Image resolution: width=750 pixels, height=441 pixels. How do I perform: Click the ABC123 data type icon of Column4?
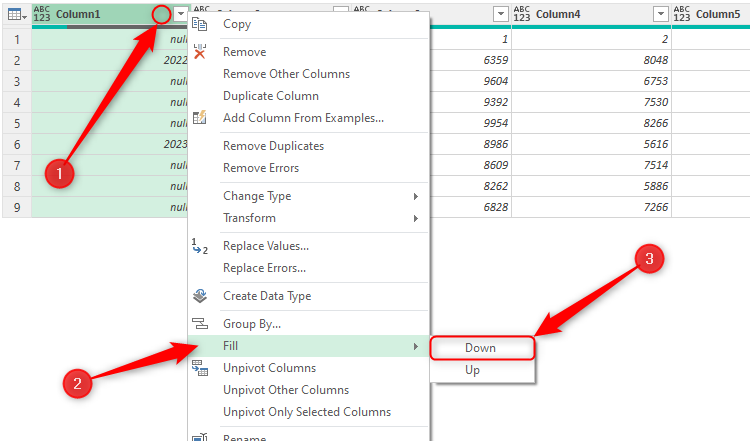522,14
